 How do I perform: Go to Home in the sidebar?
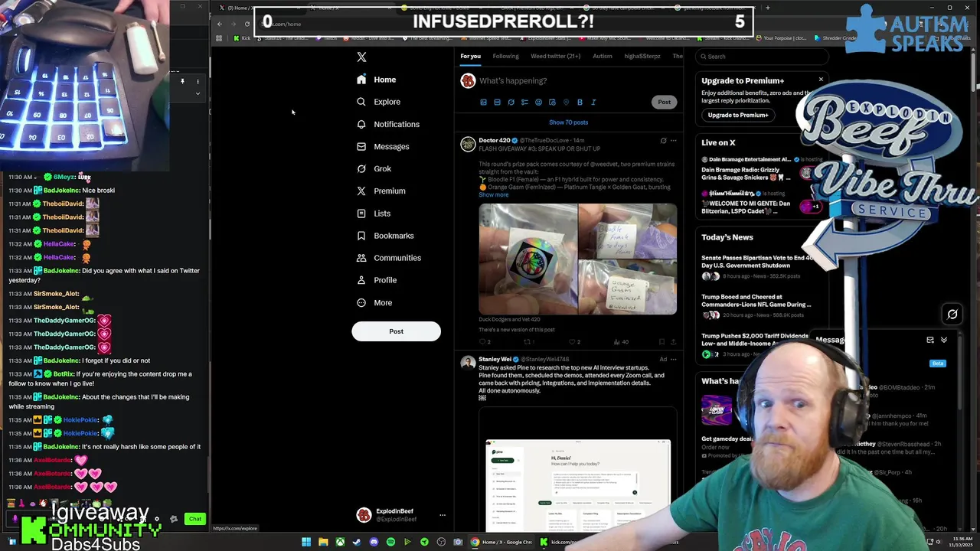(x=377, y=80)
